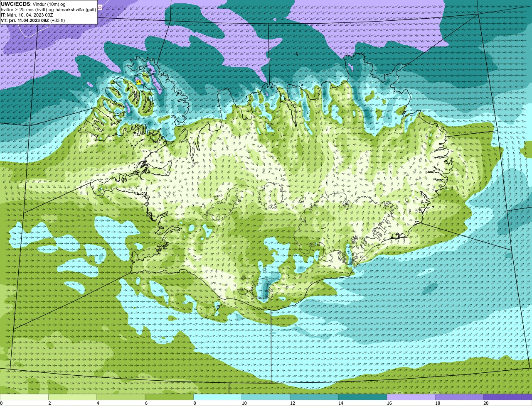Click the yellow 25 maximum gust marker
532x406 pixels.
[x=139, y=82]
